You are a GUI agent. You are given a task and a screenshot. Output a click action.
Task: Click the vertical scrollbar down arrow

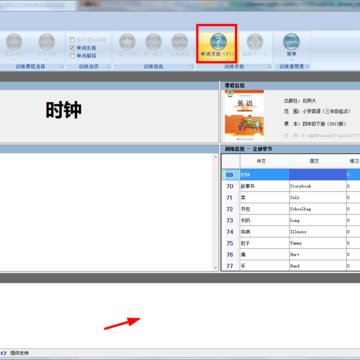click(x=216, y=268)
